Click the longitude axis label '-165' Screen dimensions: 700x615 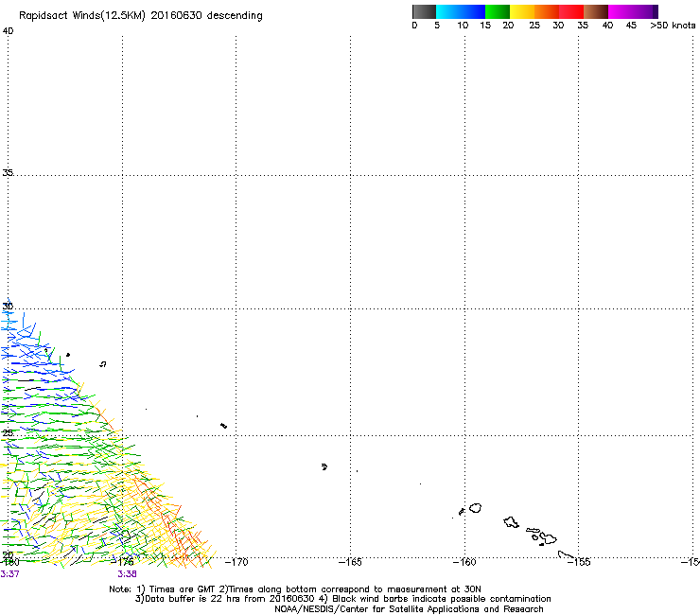point(350,562)
